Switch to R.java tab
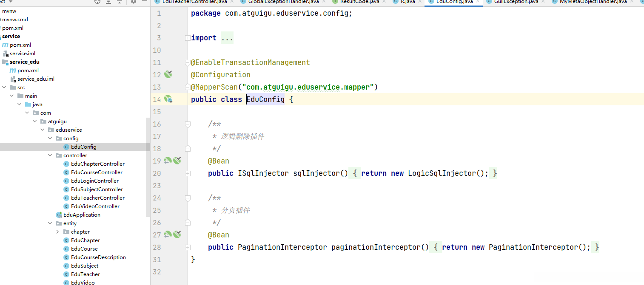This screenshot has width=644, height=285. pyautogui.click(x=407, y=2)
